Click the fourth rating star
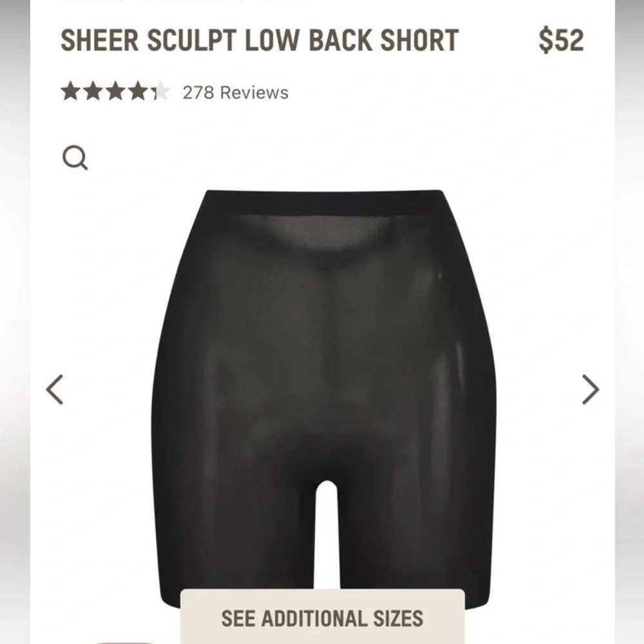The height and width of the screenshot is (644, 644). coord(137,91)
